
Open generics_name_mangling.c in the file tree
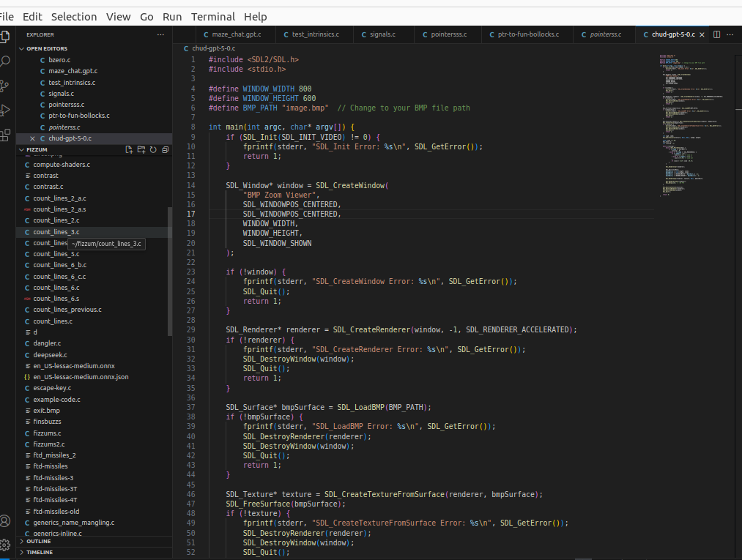(x=94, y=523)
